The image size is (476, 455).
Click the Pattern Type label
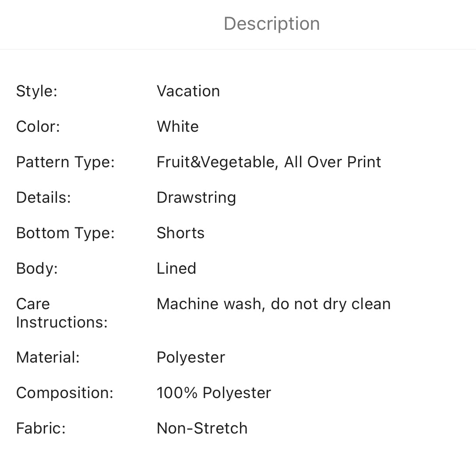pos(65,162)
